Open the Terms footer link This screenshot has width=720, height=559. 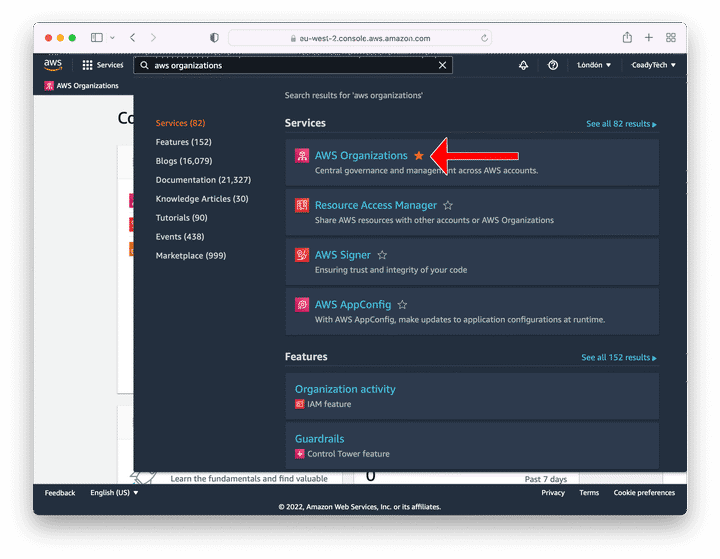coord(589,493)
